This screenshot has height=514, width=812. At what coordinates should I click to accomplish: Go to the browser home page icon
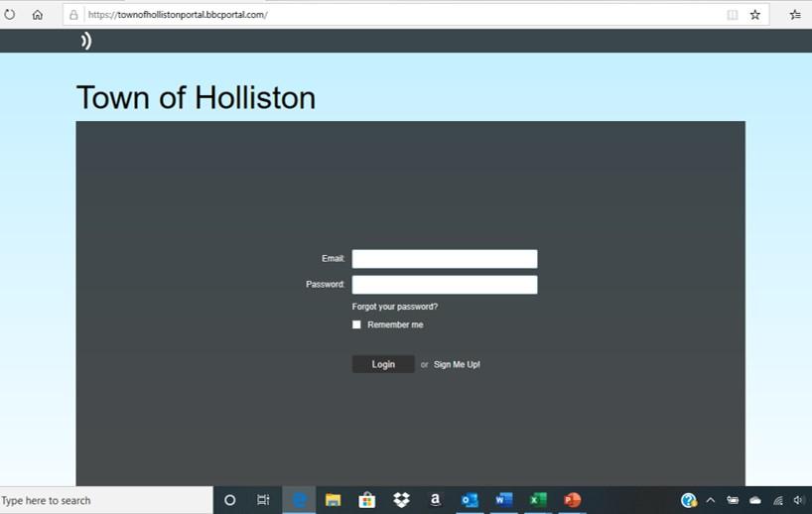click(x=38, y=15)
